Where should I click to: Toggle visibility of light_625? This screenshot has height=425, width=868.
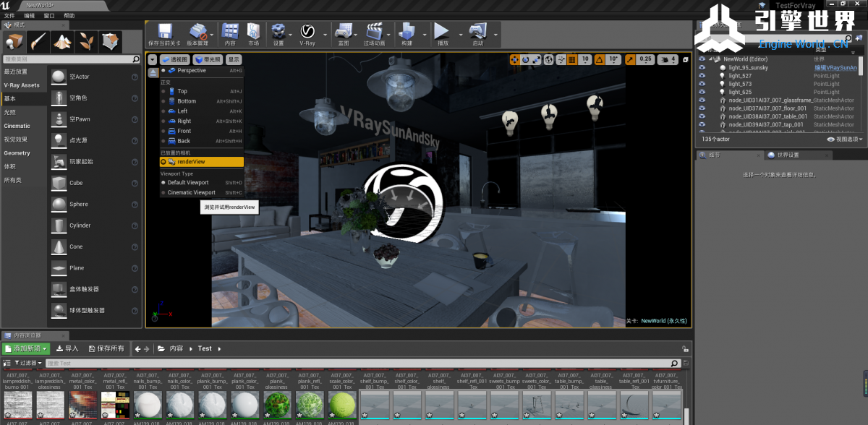(702, 92)
